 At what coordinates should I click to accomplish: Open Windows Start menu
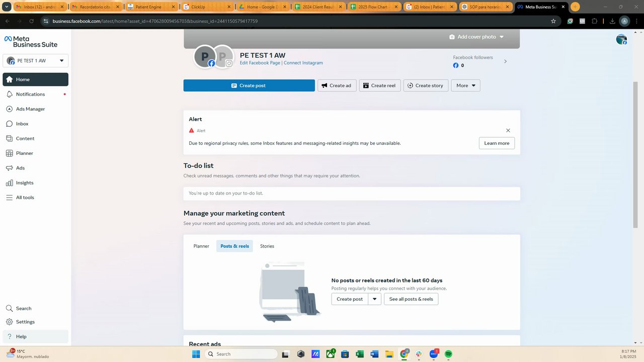coord(196,354)
